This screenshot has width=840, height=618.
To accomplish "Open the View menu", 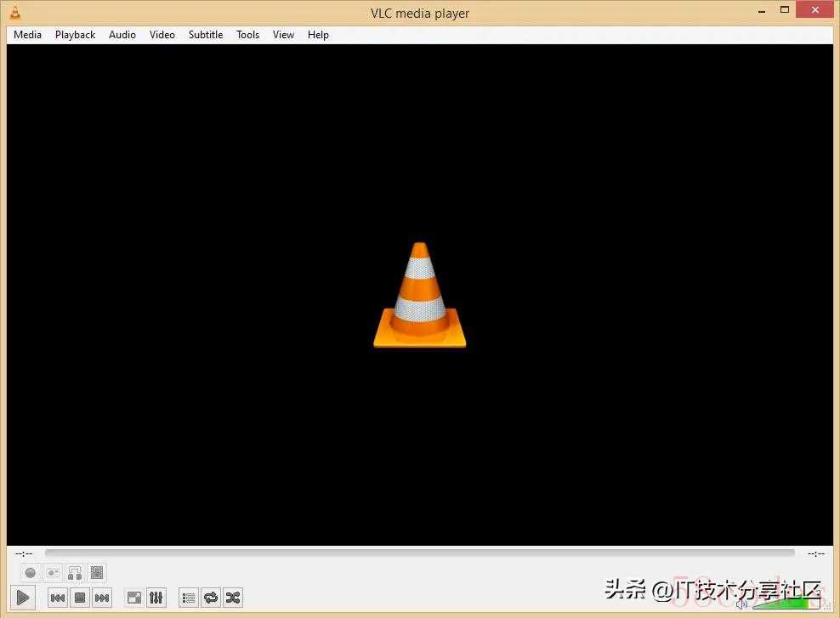I will (x=283, y=35).
